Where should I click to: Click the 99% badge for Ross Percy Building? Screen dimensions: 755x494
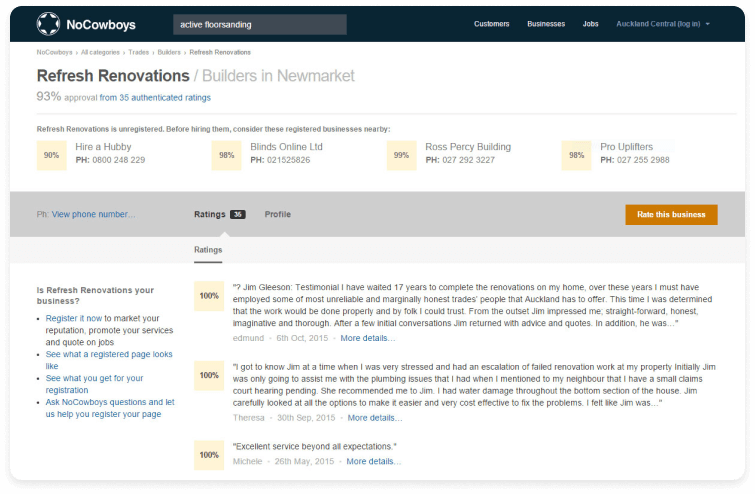pos(402,155)
